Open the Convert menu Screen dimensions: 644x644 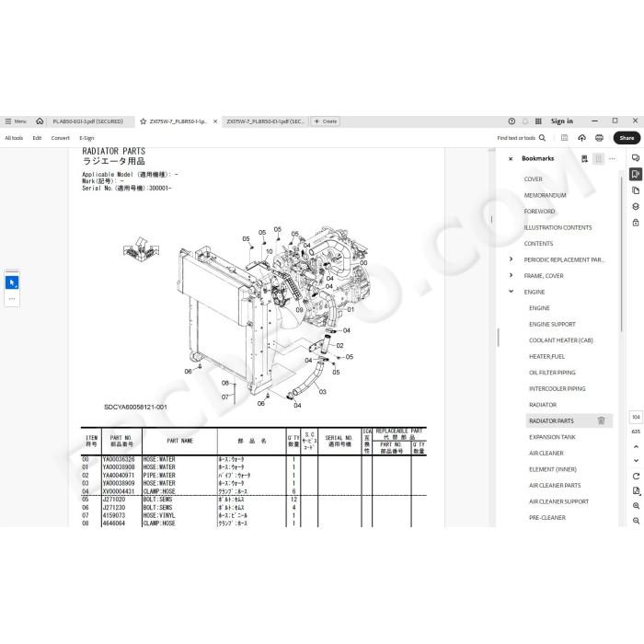[x=61, y=138]
